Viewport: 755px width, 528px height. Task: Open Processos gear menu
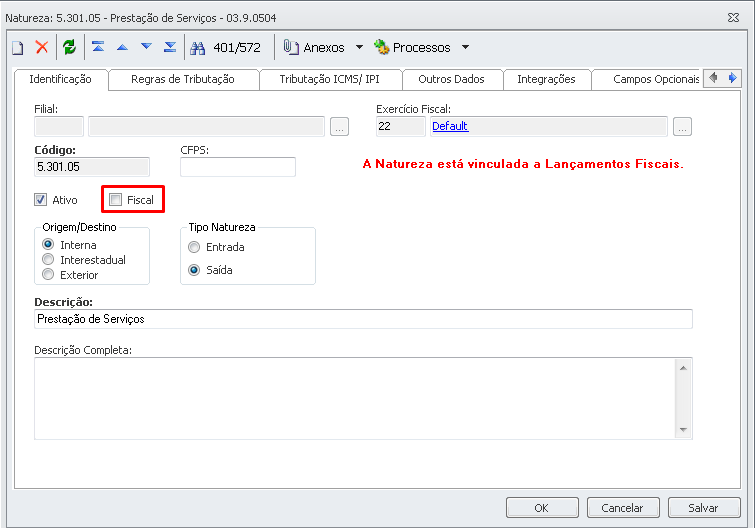point(412,47)
